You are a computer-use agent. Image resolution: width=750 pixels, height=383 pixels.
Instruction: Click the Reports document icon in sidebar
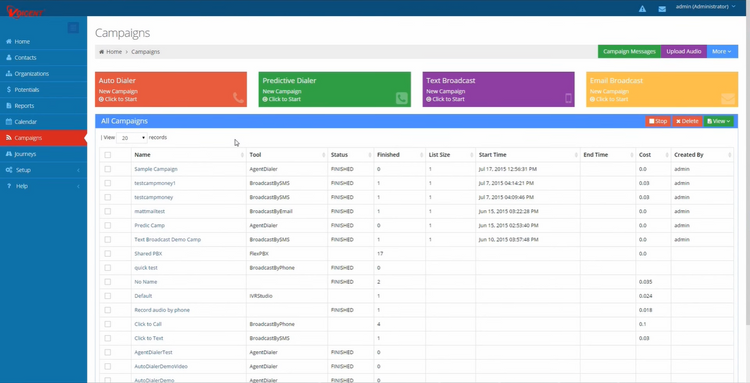tap(9, 106)
